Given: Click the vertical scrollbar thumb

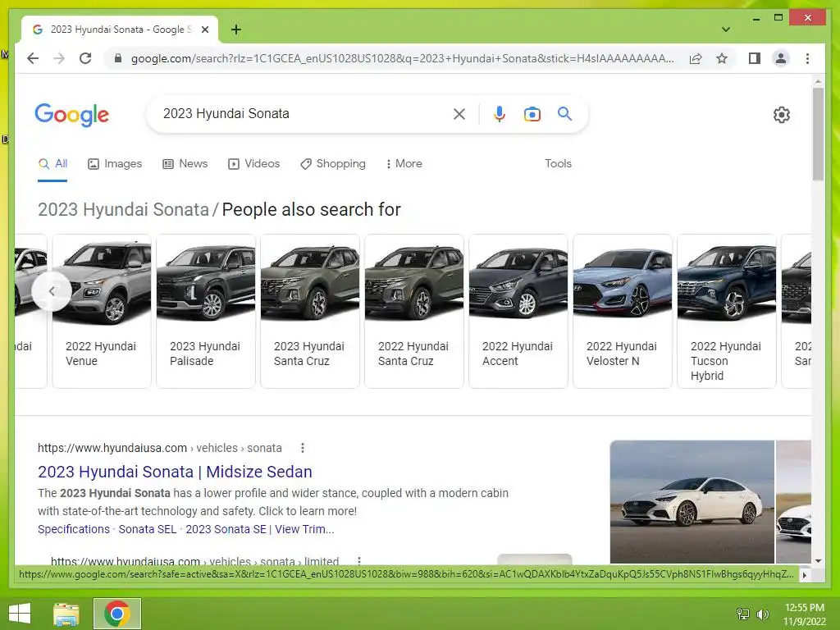Looking at the screenshot, I should pyautogui.click(x=818, y=134).
